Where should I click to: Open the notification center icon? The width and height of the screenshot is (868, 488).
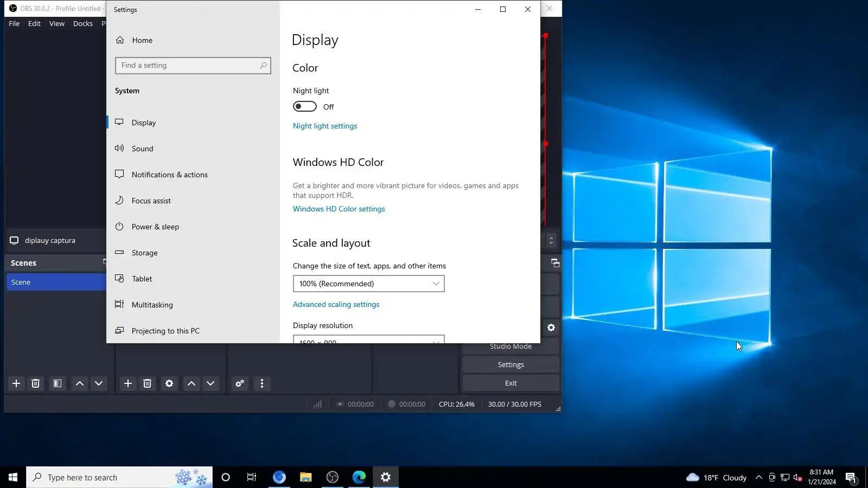pos(851,478)
